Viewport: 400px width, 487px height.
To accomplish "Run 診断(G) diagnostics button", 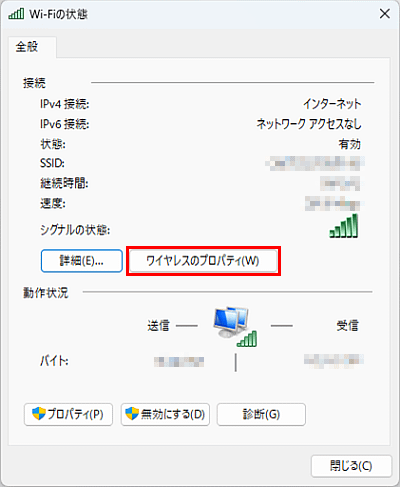I will coord(261,414).
